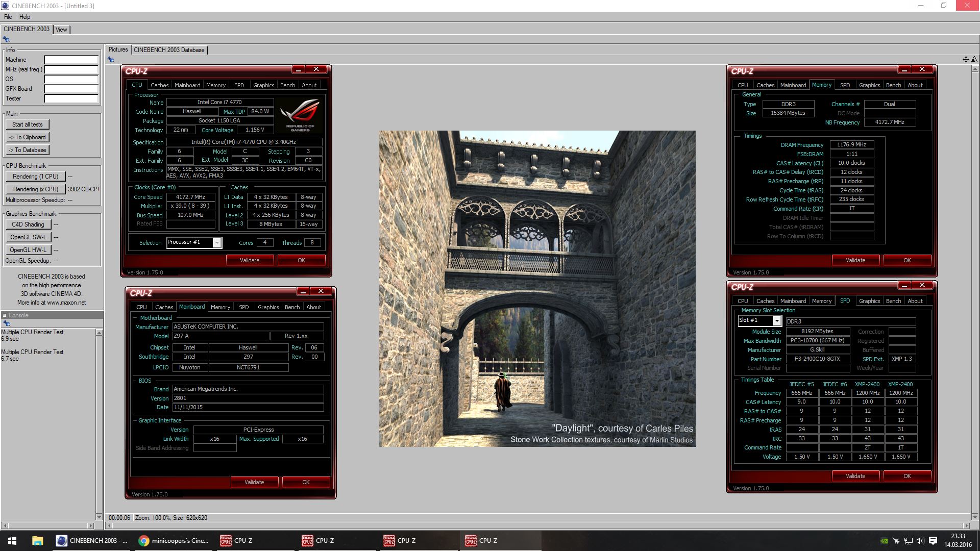Switch to Chrome minicoopers's Cine... taskbar item
980x551 pixels.
(174, 541)
